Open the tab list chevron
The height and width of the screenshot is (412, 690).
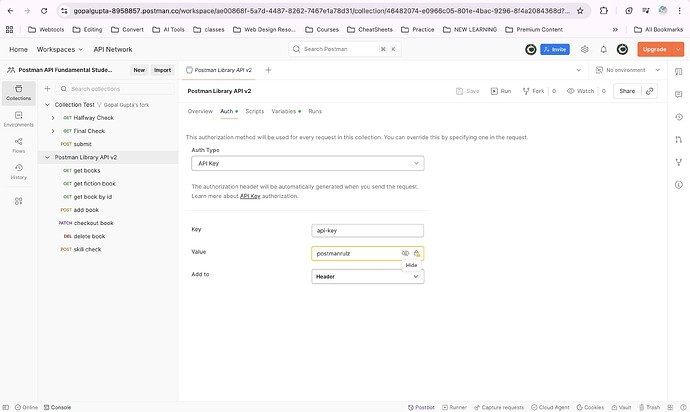579,70
